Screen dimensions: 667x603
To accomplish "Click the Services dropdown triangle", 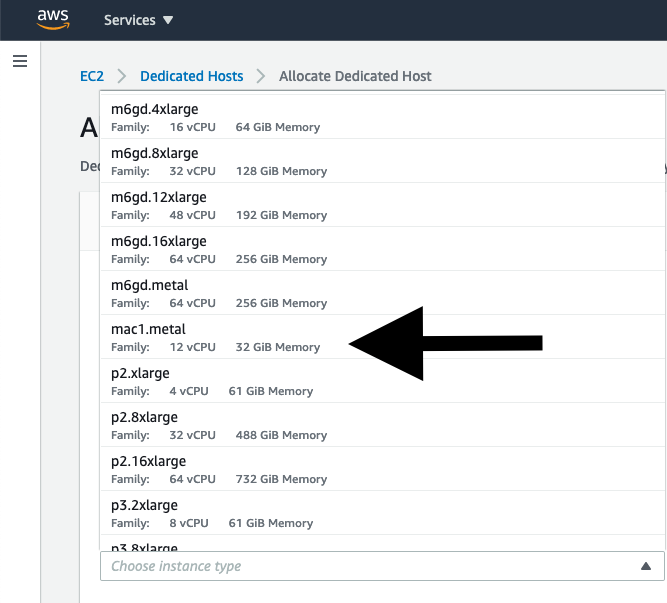I will (168, 20).
